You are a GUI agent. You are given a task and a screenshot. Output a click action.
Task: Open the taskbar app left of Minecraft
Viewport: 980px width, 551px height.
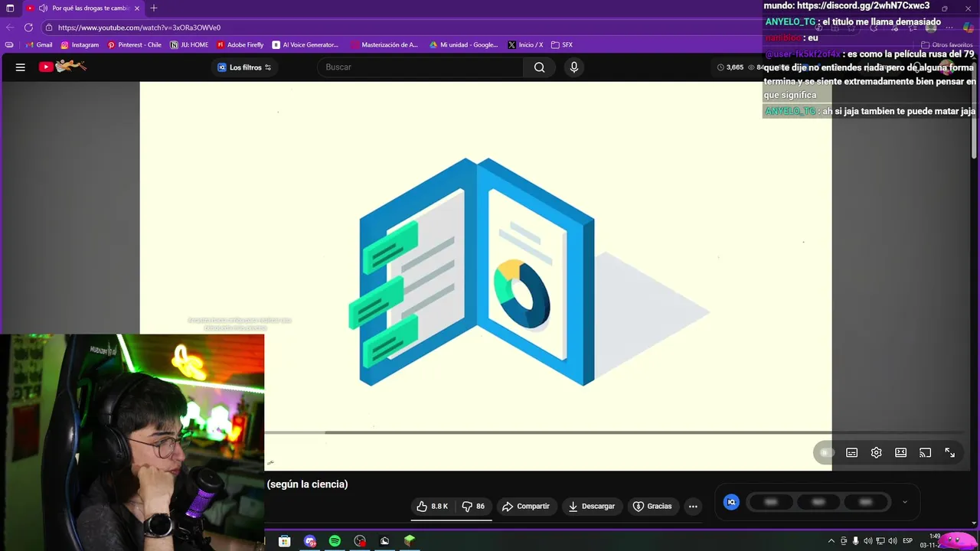pos(384,541)
